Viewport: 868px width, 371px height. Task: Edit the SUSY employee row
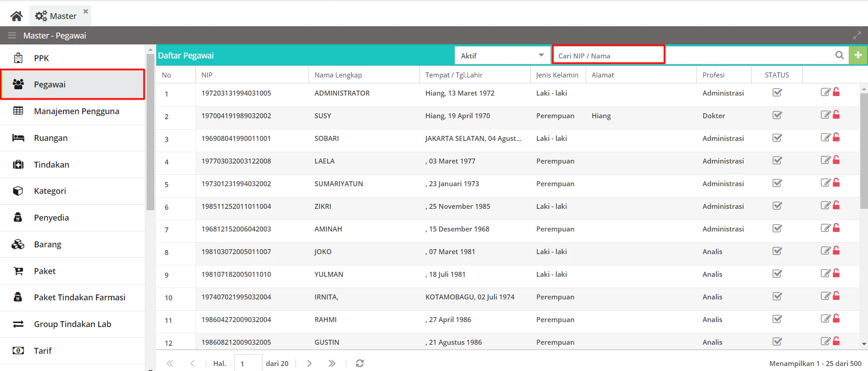(x=825, y=115)
